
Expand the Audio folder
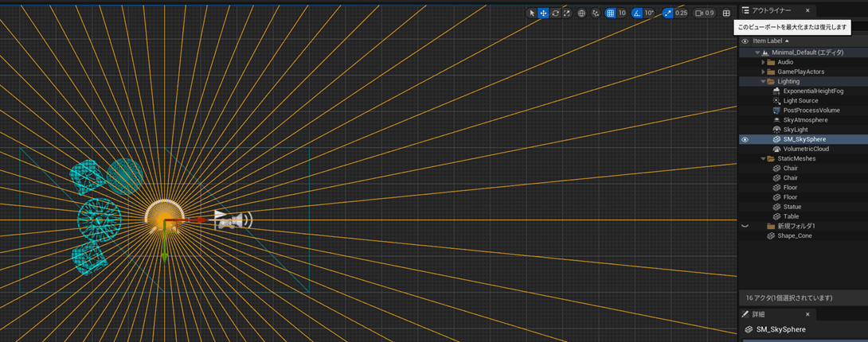pyautogui.click(x=764, y=62)
